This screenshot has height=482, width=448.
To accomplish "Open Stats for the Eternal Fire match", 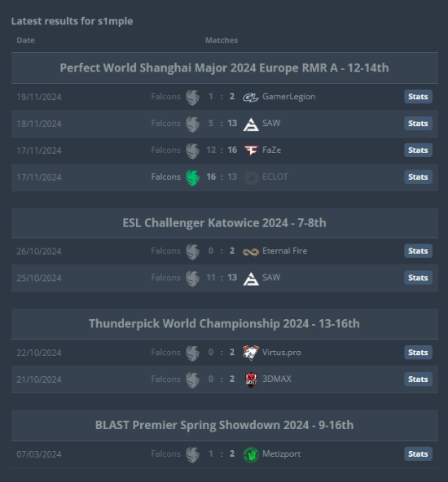I will [418, 251].
